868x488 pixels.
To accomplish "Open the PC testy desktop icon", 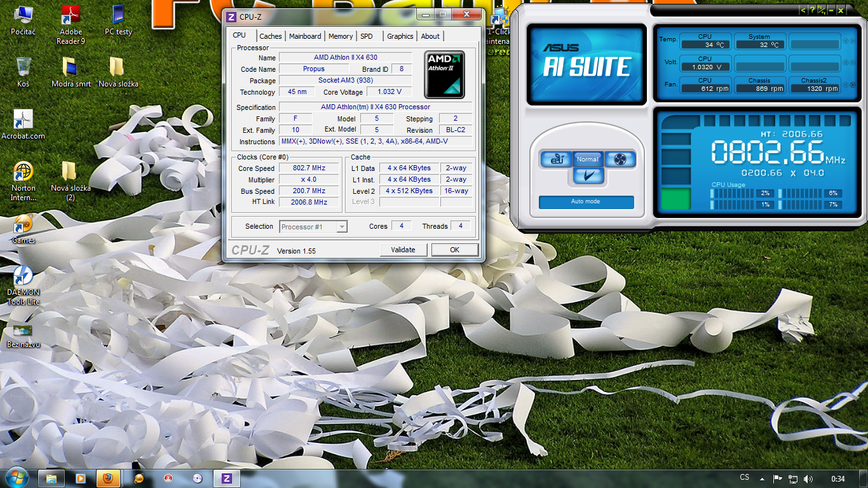I will click(118, 20).
